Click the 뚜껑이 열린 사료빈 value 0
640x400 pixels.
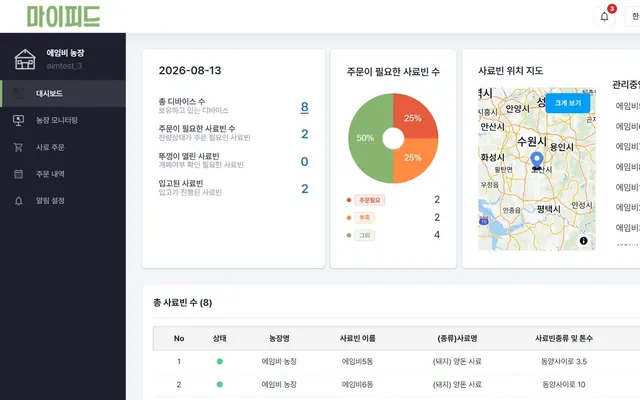pyautogui.click(x=304, y=162)
